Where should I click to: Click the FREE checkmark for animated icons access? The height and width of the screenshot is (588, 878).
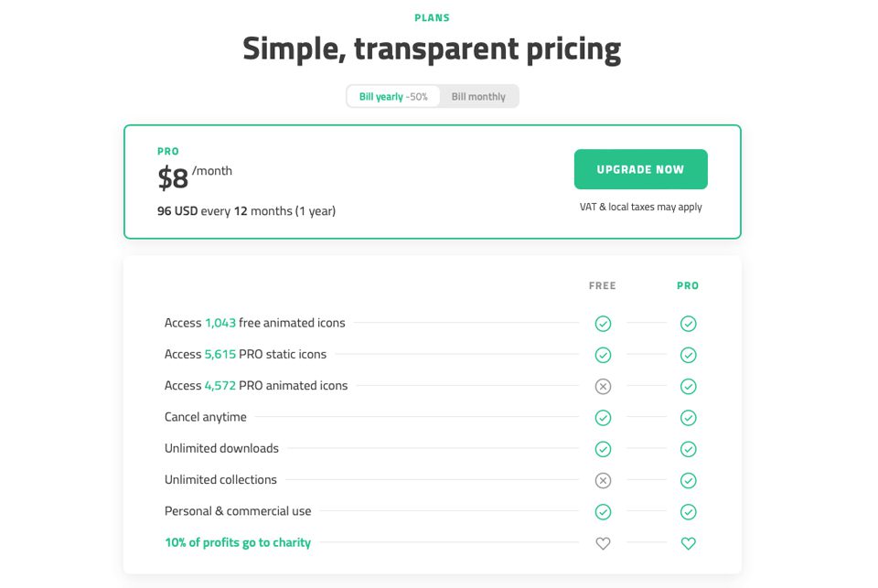pos(603,323)
